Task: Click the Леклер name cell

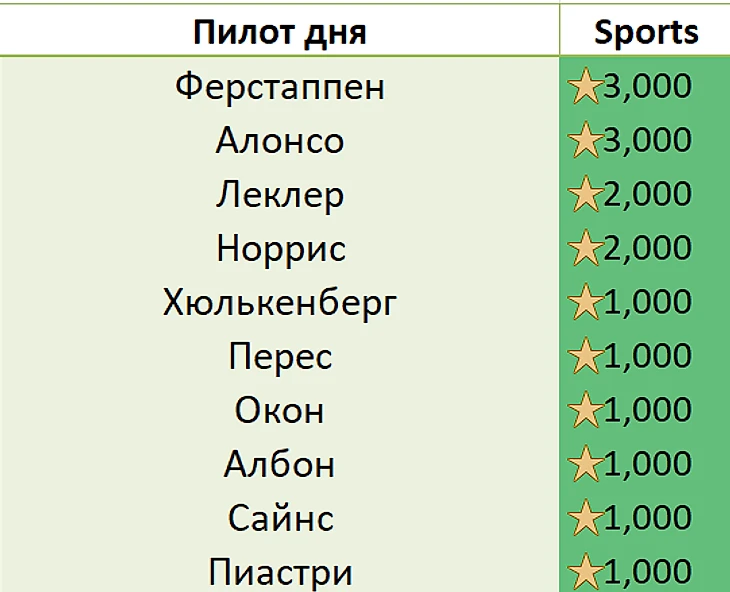Action: click(x=280, y=195)
